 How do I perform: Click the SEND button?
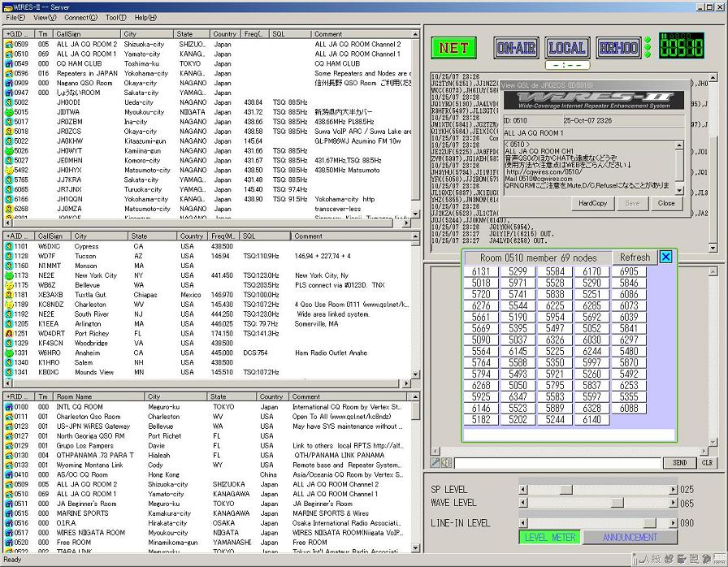point(680,462)
